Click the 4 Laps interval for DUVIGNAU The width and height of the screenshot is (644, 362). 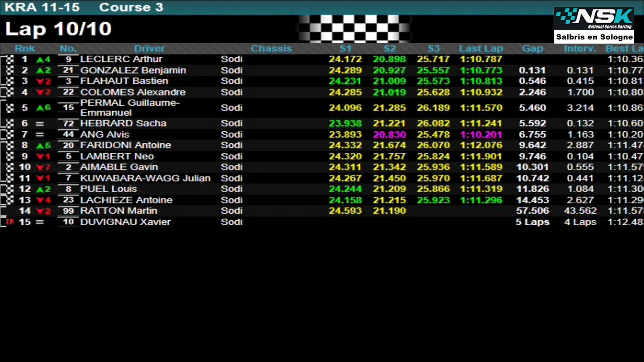[x=580, y=222]
